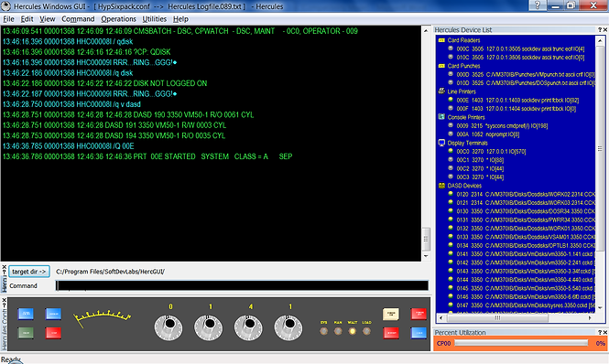The width and height of the screenshot is (609, 364).
Task: Click the Line Printers printer icon
Action: [x=441, y=91]
